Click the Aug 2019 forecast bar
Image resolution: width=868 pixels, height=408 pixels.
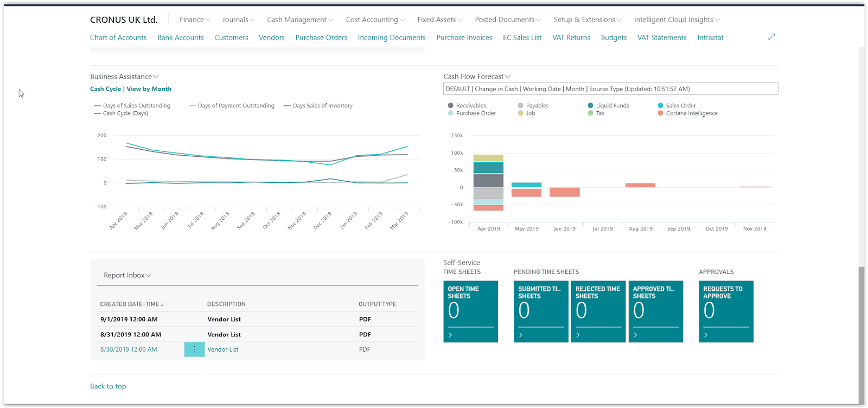click(x=640, y=185)
